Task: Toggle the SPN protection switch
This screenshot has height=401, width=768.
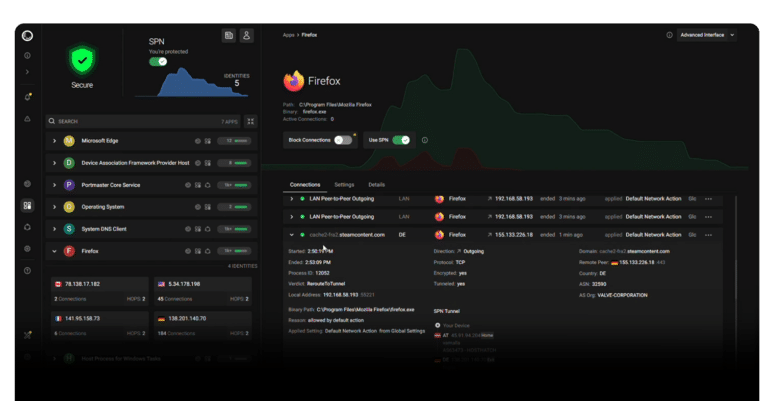Action: (158, 61)
